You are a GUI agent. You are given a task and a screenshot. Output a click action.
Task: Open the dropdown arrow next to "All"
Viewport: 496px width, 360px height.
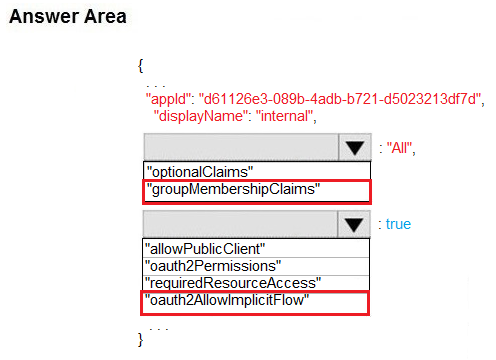pos(355,147)
